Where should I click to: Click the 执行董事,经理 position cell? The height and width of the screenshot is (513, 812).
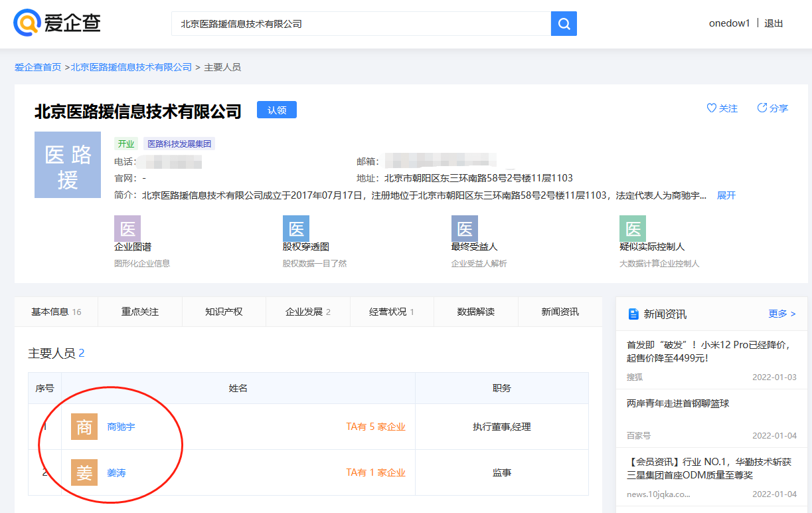click(x=502, y=427)
